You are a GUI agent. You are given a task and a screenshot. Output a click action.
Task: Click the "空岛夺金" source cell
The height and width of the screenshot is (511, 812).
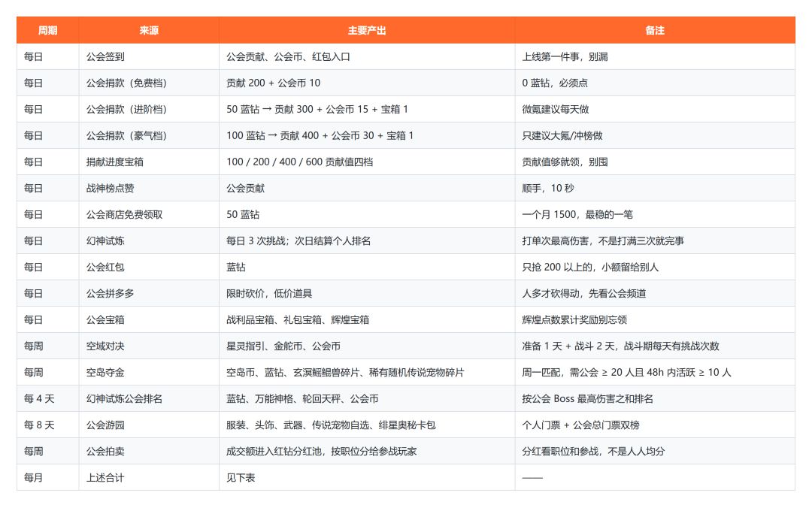click(x=149, y=372)
